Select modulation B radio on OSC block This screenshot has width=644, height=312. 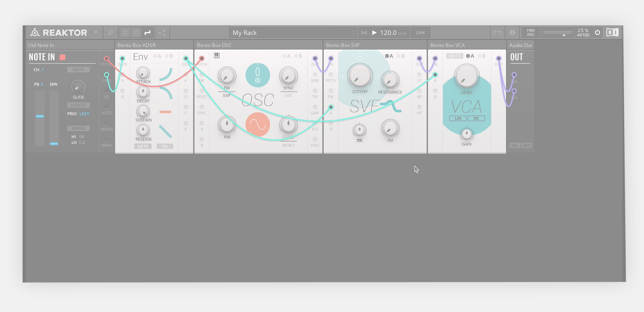pos(296,56)
